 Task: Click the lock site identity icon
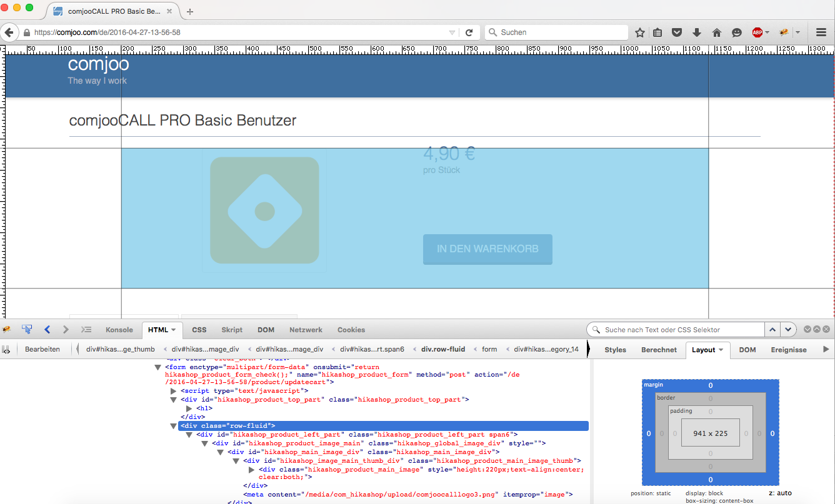coord(27,32)
